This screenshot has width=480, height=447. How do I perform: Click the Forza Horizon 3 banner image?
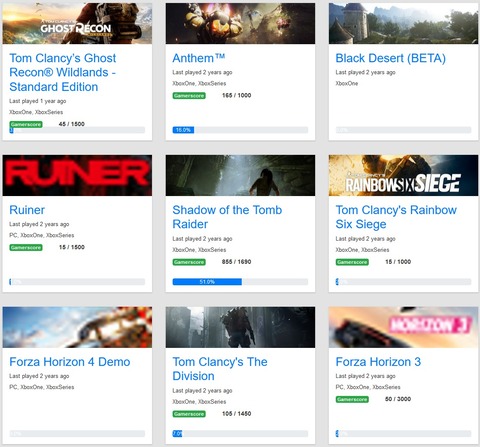pos(403,327)
